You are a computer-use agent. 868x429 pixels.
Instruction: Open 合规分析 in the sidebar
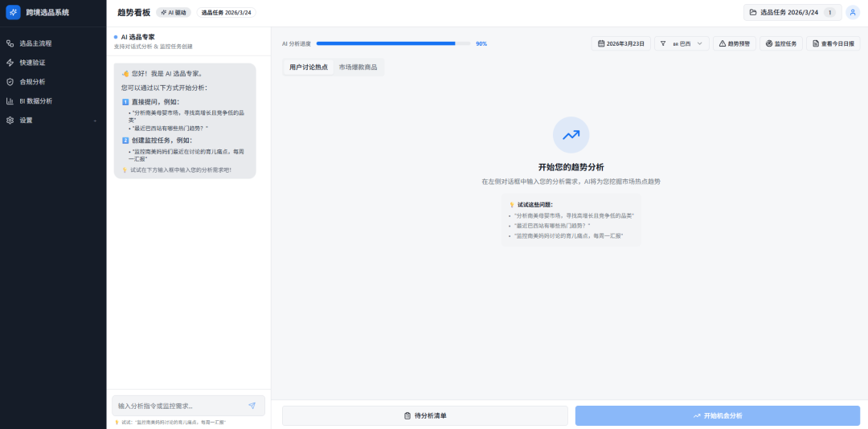click(53, 82)
